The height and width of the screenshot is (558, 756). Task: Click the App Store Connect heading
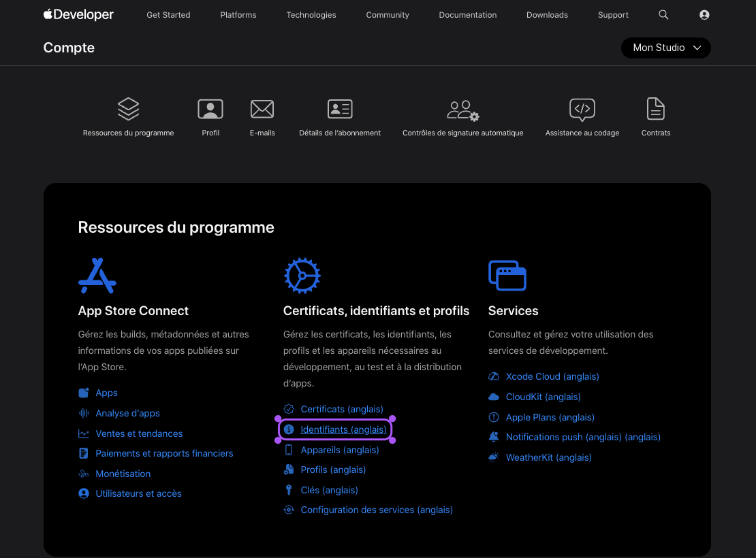coord(133,311)
